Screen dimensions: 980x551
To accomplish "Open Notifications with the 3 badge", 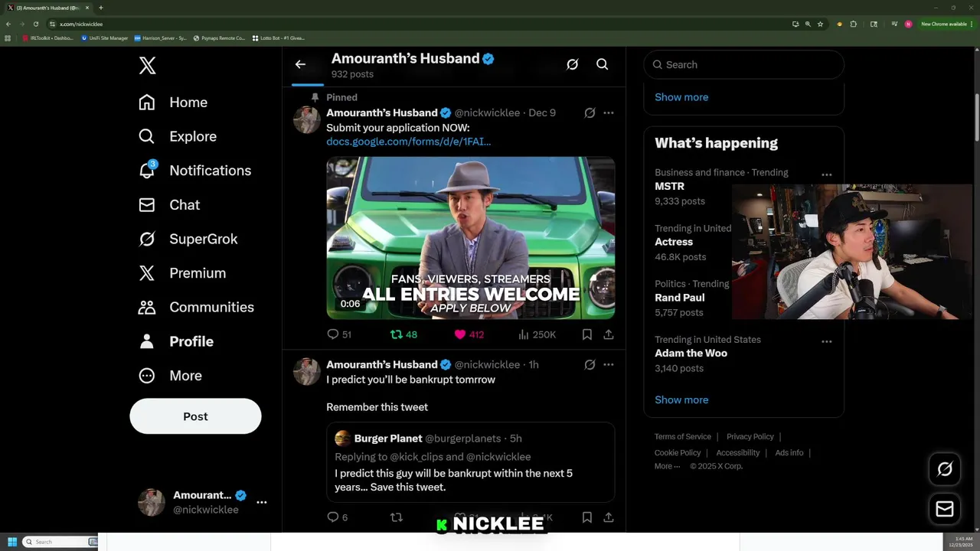I will [194, 171].
